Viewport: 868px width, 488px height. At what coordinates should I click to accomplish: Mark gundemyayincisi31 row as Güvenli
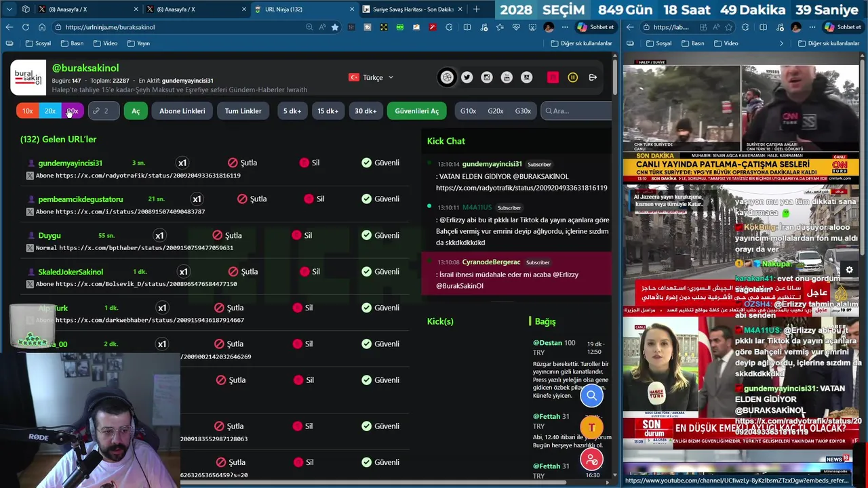[380, 163]
